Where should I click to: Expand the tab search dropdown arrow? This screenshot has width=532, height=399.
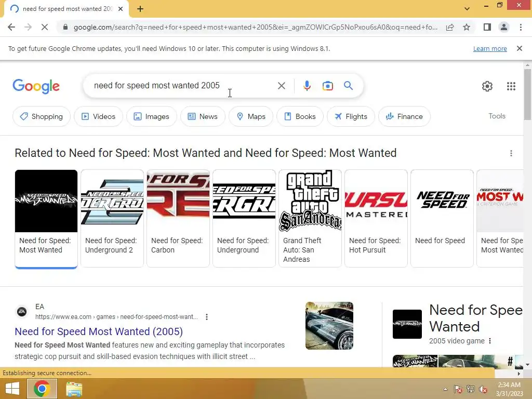(467, 9)
